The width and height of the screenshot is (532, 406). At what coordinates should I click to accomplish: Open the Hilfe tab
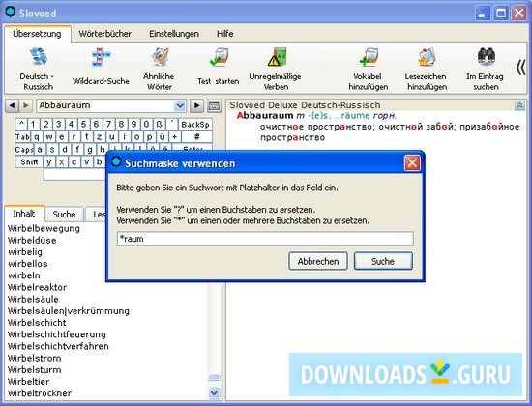click(x=225, y=34)
